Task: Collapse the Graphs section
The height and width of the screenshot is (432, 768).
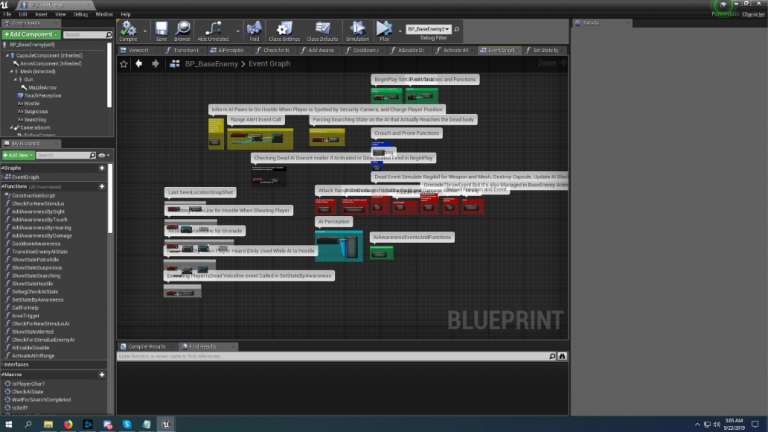Action: [2, 168]
